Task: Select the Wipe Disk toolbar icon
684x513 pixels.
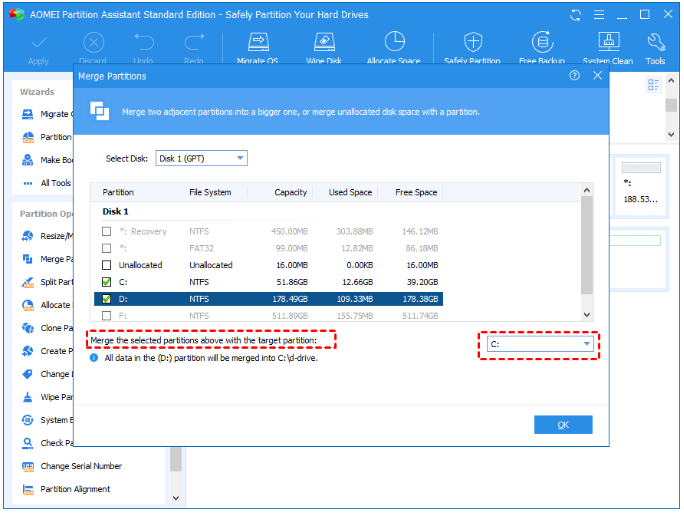Action: point(324,48)
